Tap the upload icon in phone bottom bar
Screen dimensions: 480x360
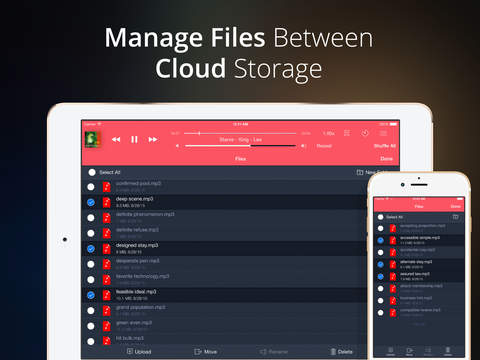tap(390, 350)
